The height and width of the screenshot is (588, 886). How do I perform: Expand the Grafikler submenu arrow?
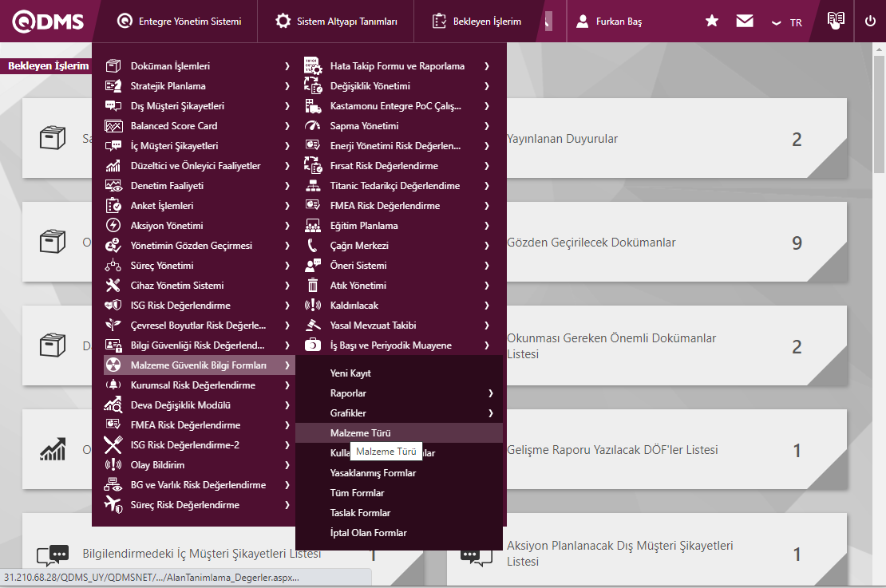491,413
